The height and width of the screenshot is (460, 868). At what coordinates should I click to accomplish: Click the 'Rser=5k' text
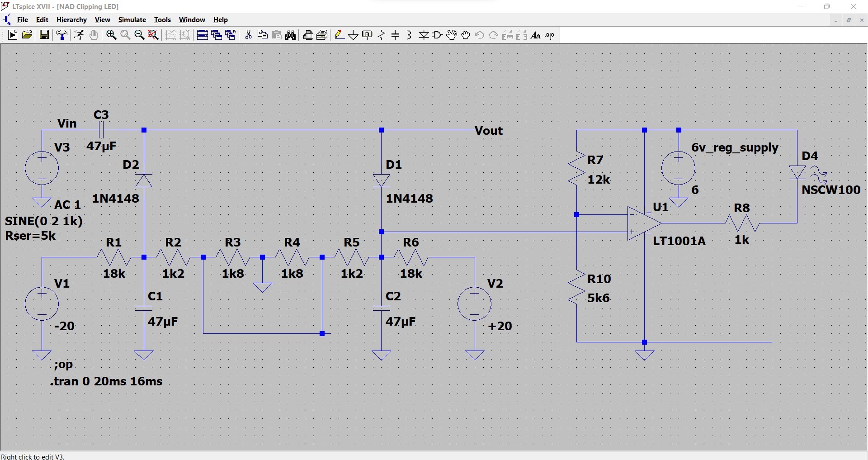pyautogui.click(x=30, y=236)
